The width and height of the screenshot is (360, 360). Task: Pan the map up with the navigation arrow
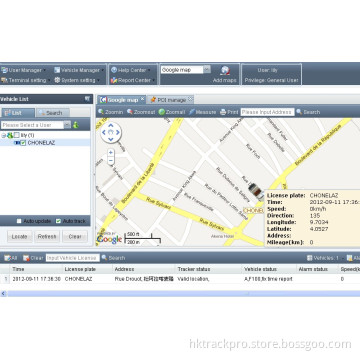pos(111,126)
